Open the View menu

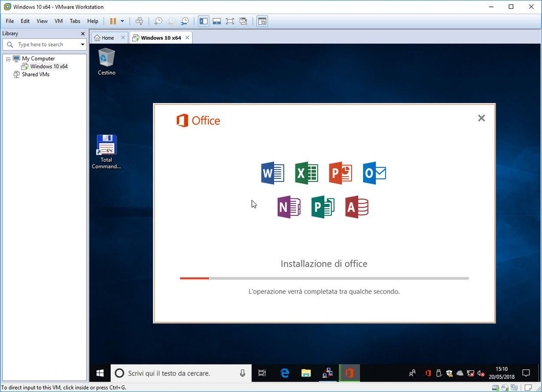point(42,21)
